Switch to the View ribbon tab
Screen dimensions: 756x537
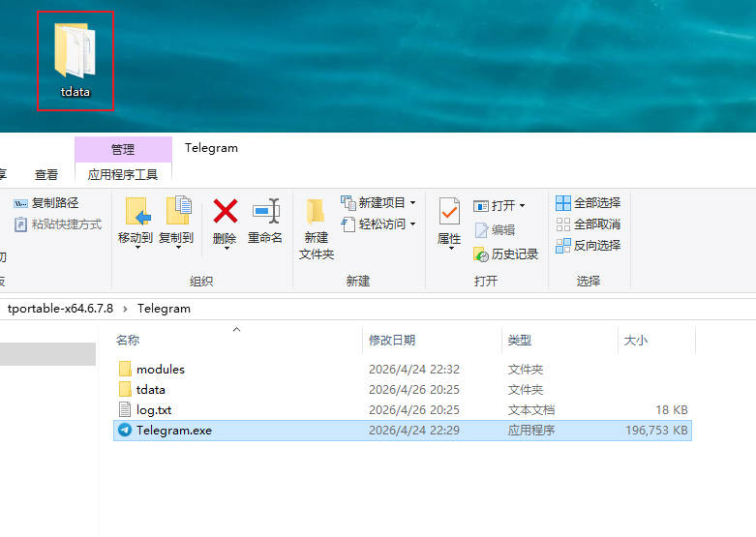(46, 174)
